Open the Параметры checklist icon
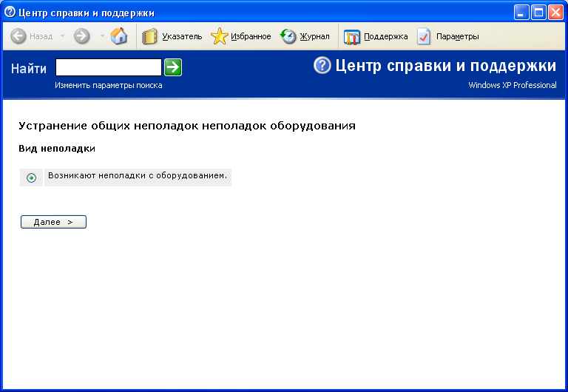Viewport: 568px width, 392px height. click(424, 36)
